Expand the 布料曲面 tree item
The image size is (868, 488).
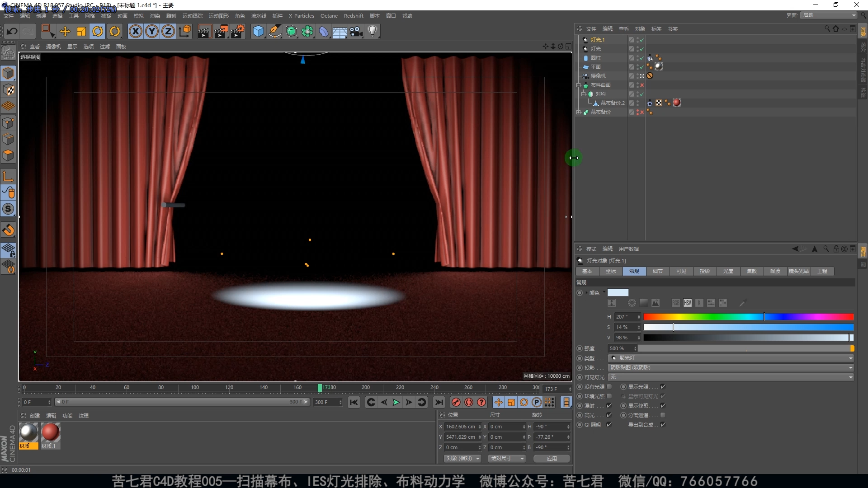(x=578, y=85)
